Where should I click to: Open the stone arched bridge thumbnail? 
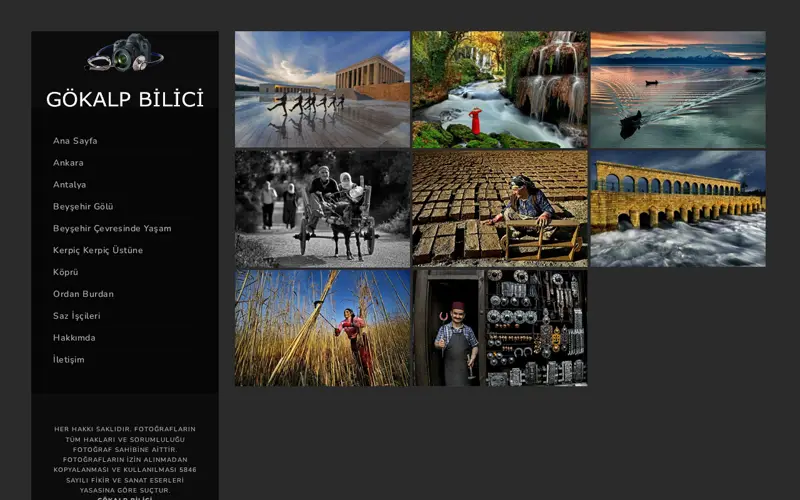(x=678, y=209)
